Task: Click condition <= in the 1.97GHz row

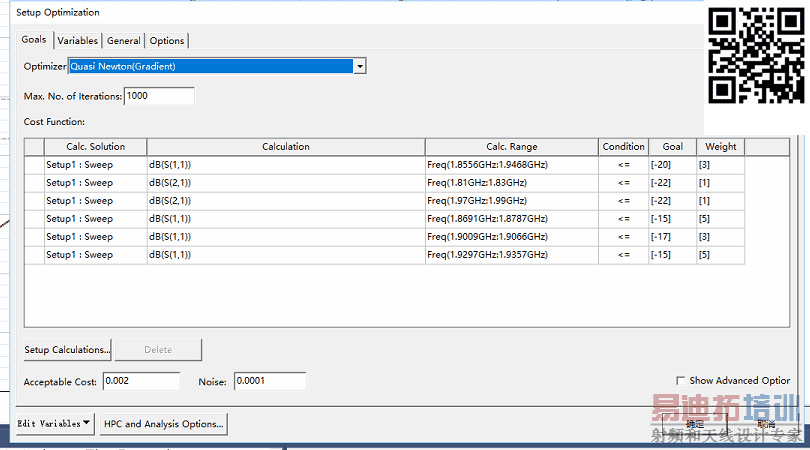Action: [x=624, y=201]
